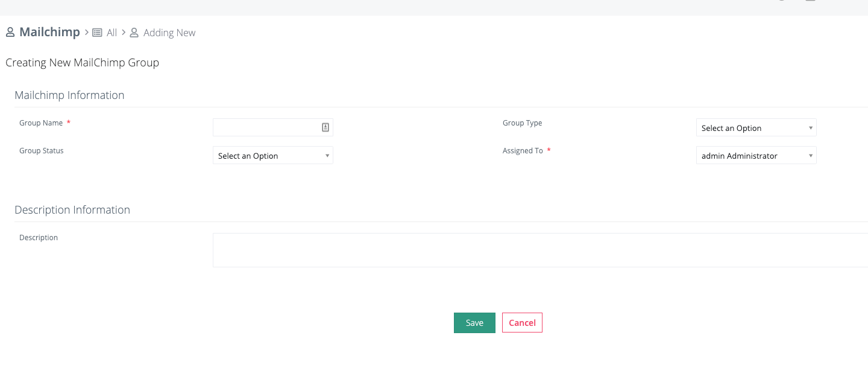Open the Group Status dropdown

272,155
